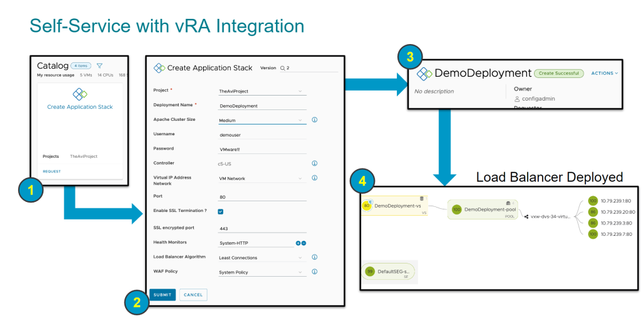The image size is (644, 322).
Task: Select server address 10.79.239.1:80
Action: pos(616,201)
